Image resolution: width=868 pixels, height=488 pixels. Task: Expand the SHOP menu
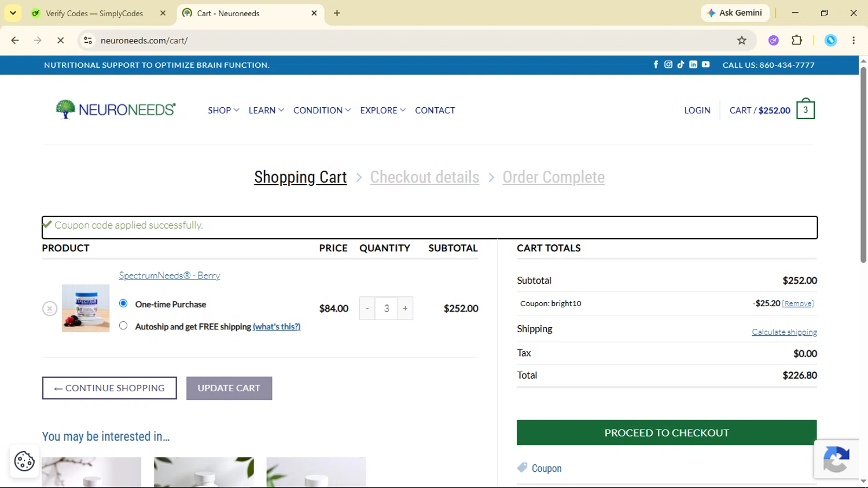pos(223,110)
